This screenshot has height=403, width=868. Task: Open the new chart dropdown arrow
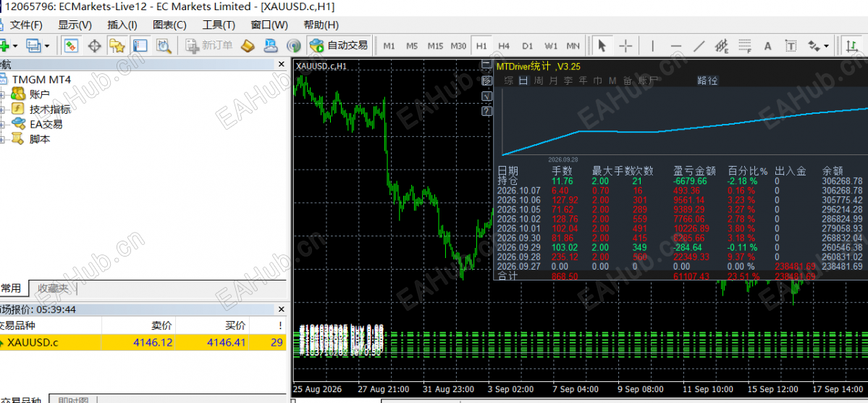(x=15, y=46)
